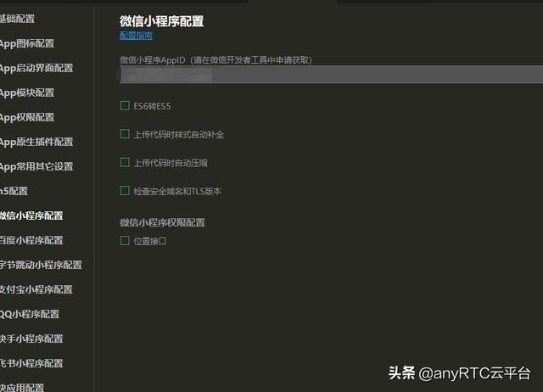Toggle 上传代码时样式自动补全 checkbox
Viewport: 543px width, 392px height.
tap(125, 134)
